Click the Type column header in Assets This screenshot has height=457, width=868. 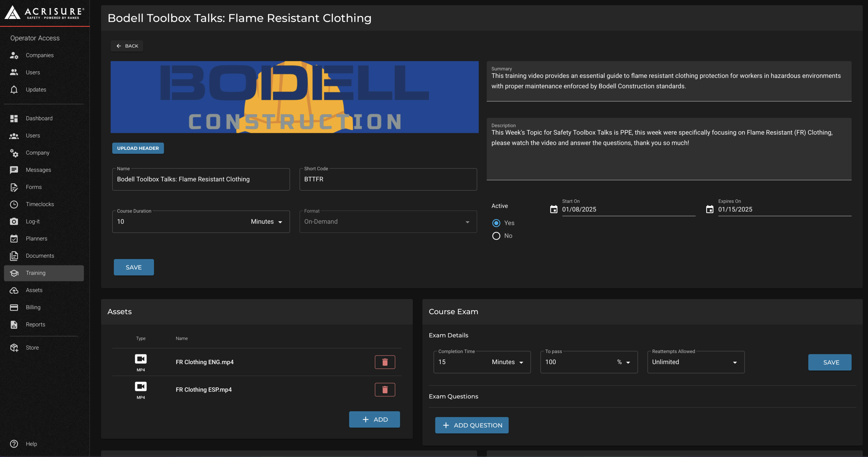(141, 338)
